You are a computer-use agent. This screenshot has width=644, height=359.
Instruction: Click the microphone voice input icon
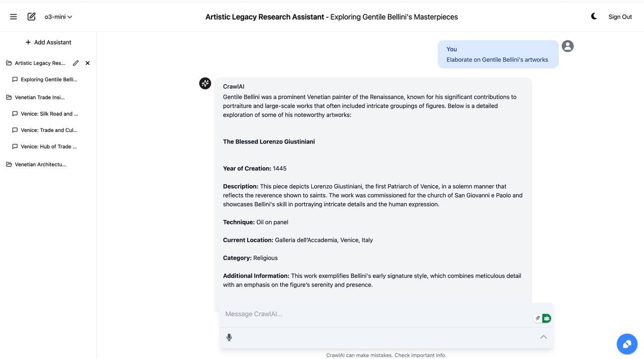click(x=229, y=337)
